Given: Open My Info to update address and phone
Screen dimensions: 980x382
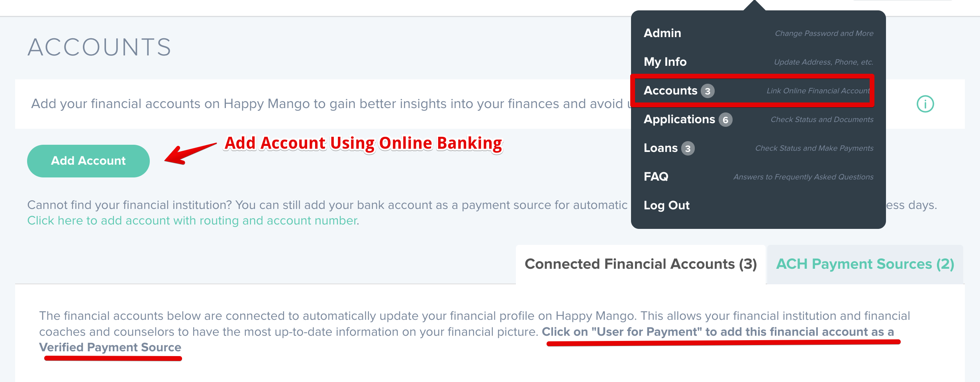Looking at the screenshot, I should tap(665, 62).
